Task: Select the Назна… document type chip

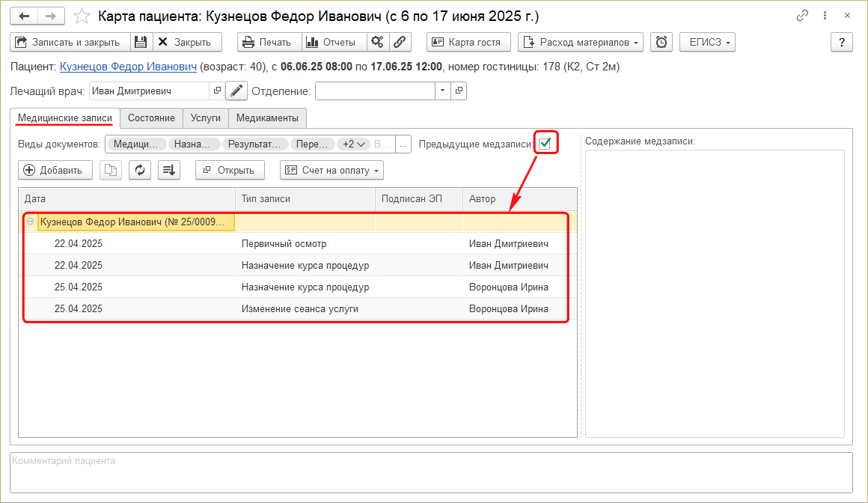Action: (x=192, y=144)
